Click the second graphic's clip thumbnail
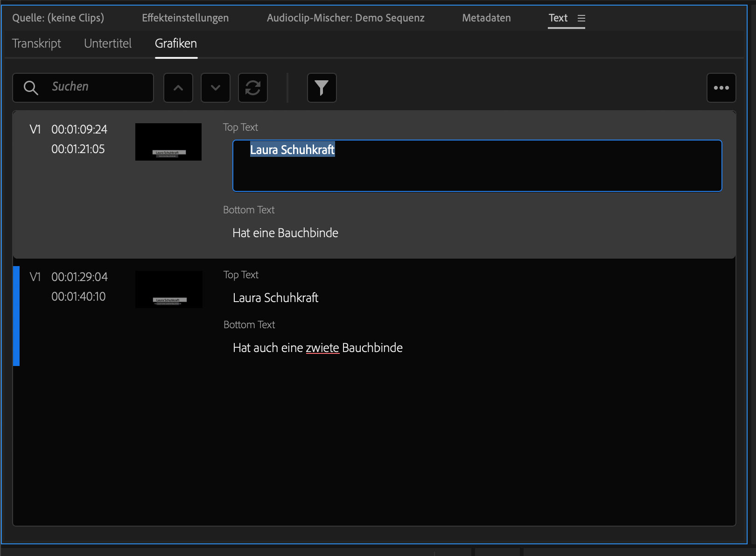The width and height of the screenshot is (756, 556). pyautogui.click(x=168, y=289)
